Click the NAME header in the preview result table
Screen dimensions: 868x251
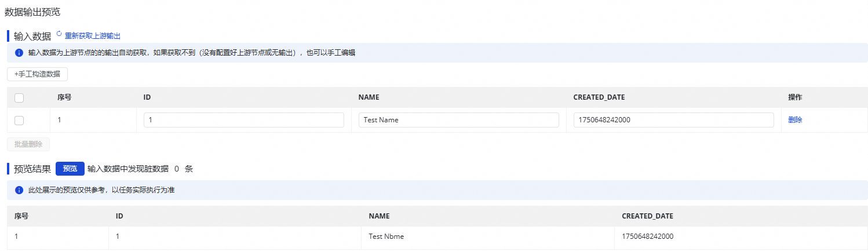(x=379, y=216)
